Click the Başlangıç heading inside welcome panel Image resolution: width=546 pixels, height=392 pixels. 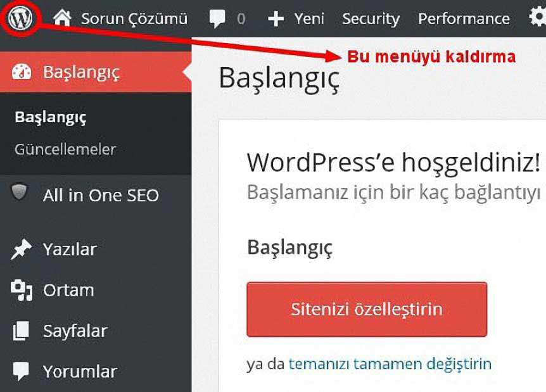pos(289,249)
